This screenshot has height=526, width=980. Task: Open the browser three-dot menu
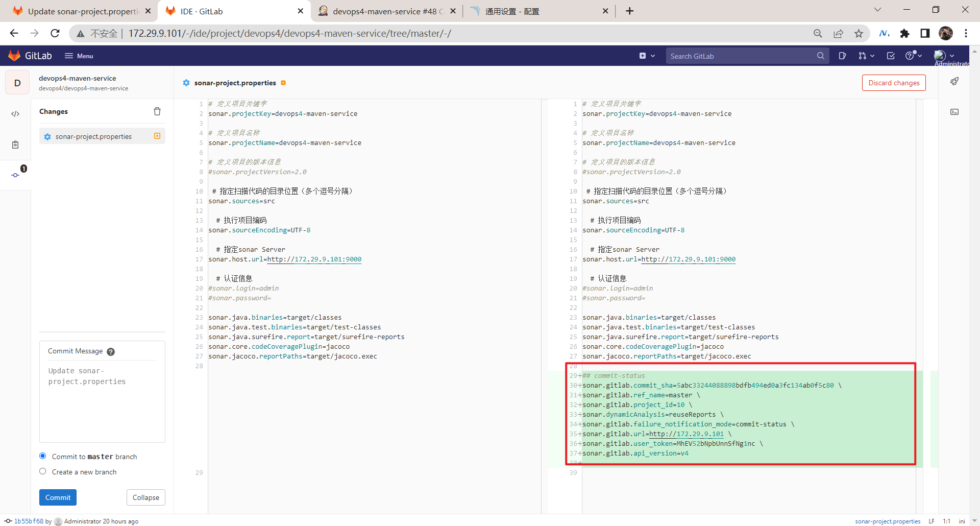click(966, 33)
